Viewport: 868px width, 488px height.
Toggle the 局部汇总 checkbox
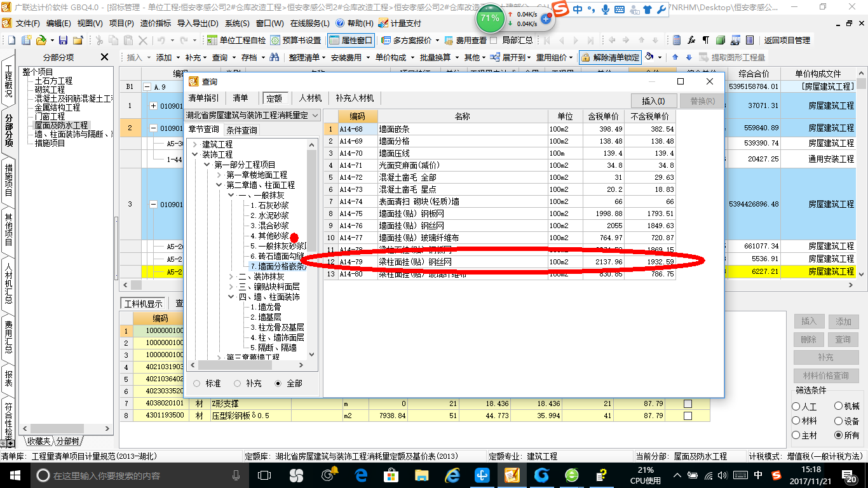click(x=494, y=40)
